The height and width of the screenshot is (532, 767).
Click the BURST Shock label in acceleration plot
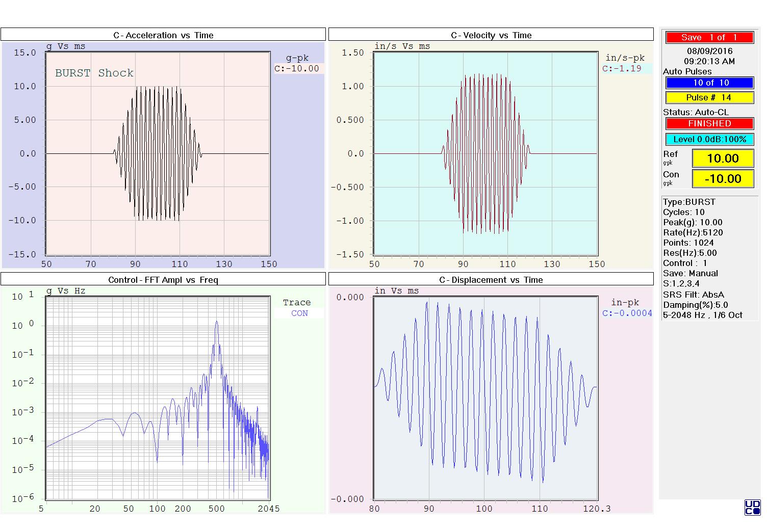click(94, 73)
